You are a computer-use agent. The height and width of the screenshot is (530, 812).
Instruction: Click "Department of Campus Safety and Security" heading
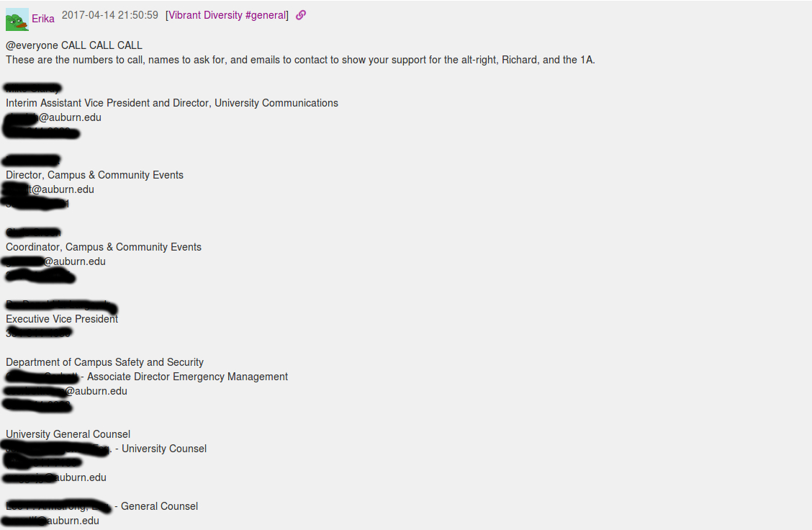tap(104, 362)
